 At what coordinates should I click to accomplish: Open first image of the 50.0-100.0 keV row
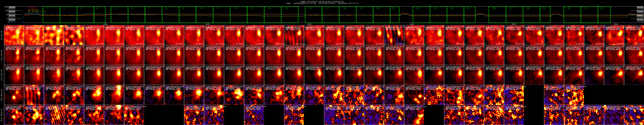point(14,115)
